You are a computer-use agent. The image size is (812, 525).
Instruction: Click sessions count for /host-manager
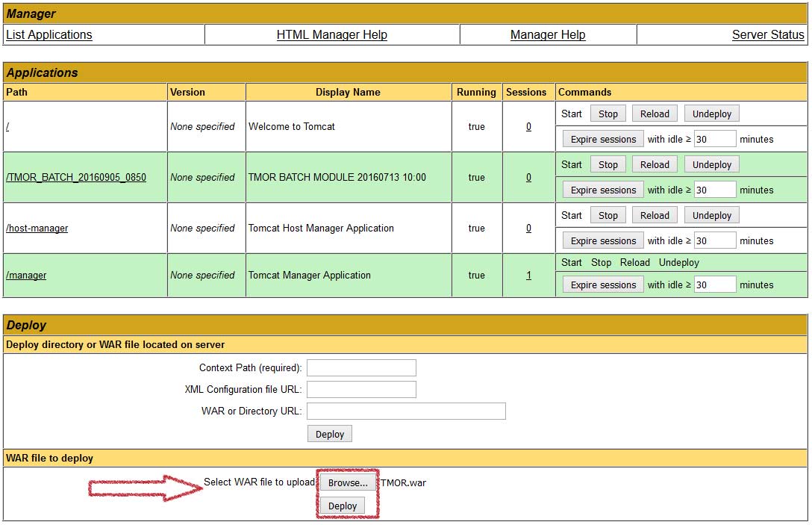[x=528, y=228]
